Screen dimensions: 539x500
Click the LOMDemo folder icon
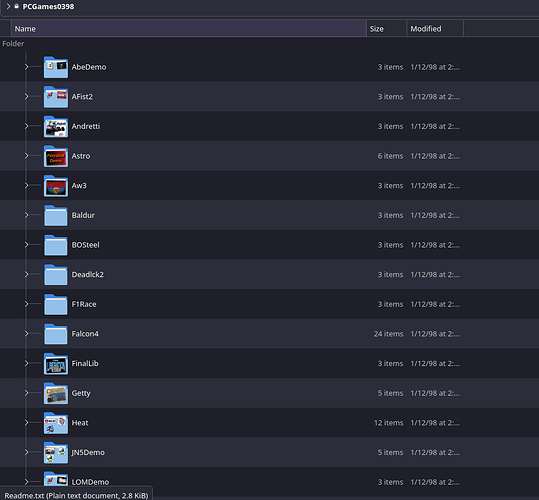[x=56, y=479]
